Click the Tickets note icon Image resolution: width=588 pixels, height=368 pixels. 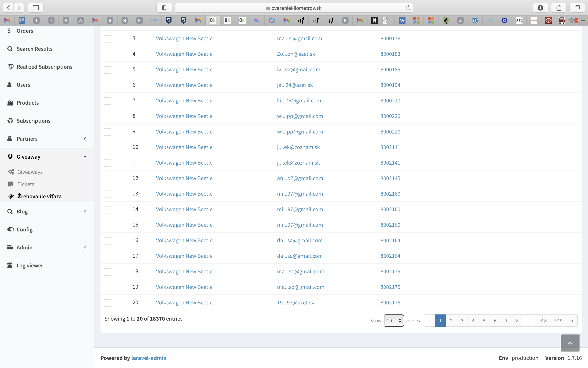click(11, 184)
